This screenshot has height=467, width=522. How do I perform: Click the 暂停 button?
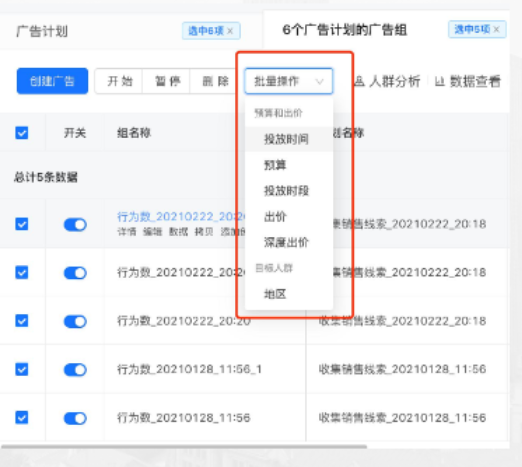[x=166, y=81]
